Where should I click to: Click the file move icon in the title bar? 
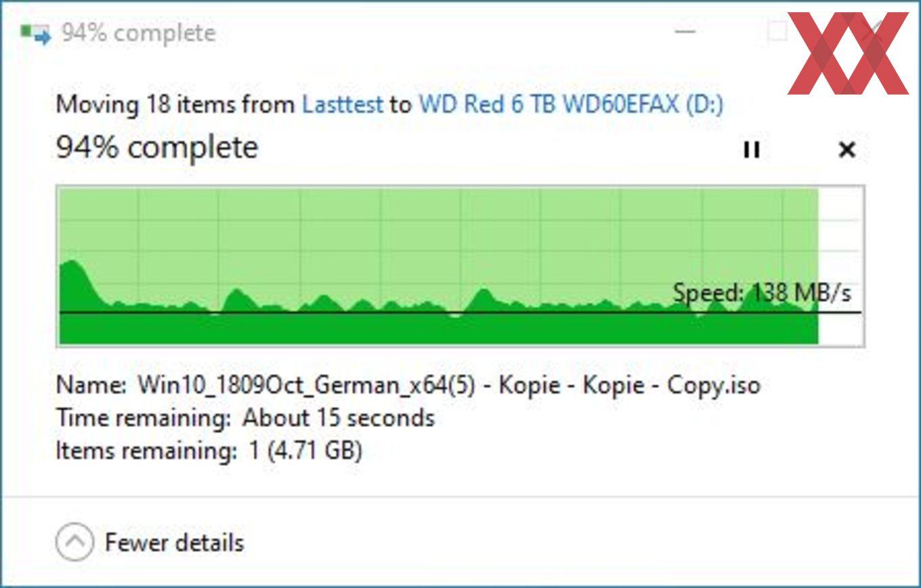35,33
